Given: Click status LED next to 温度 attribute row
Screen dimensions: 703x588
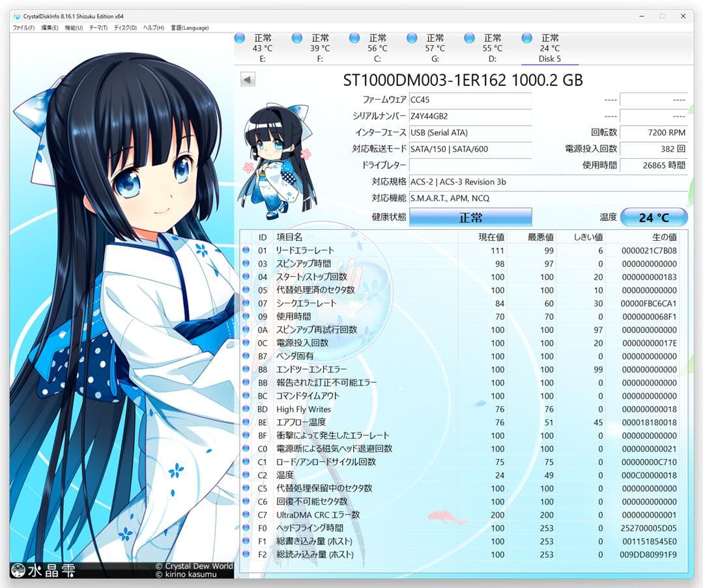Looking at the screenshot, I should [244, 475].
